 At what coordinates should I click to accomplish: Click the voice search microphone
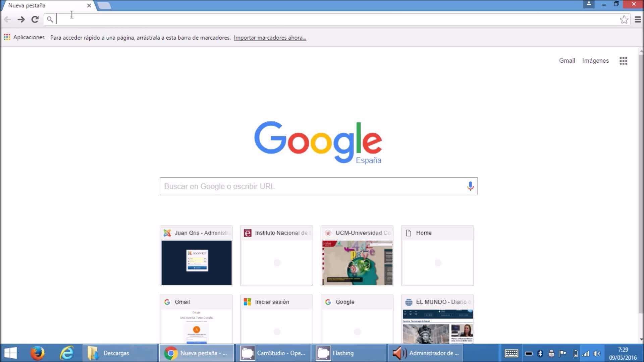pos(470,186)
